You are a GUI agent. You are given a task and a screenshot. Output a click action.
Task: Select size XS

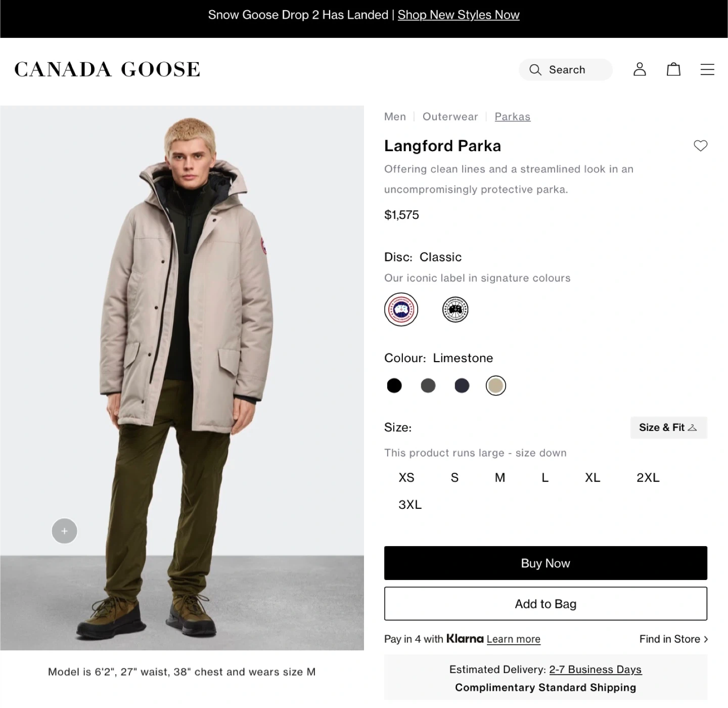tap(406, 477)
